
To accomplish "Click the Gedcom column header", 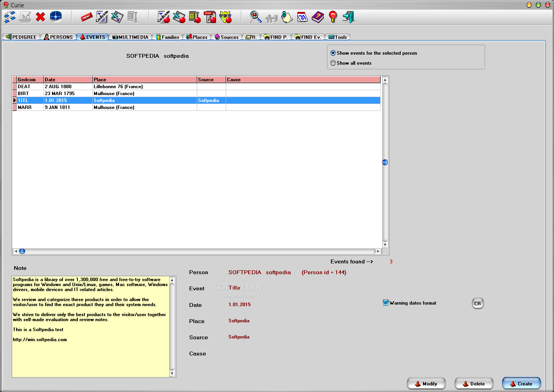I will (30, 80).
